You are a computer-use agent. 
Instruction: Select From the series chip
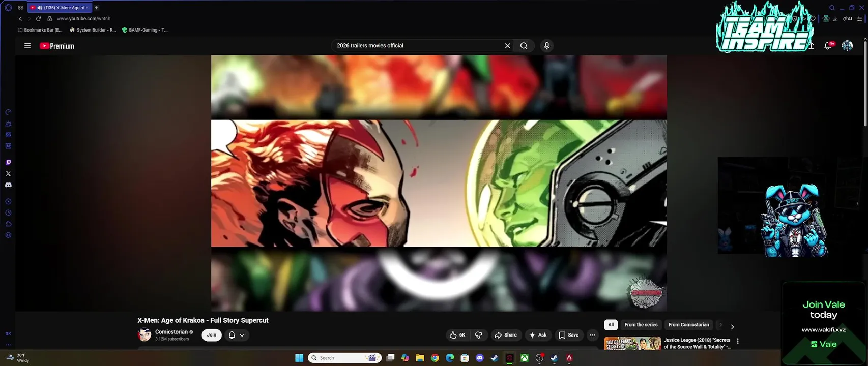[641, 325]
